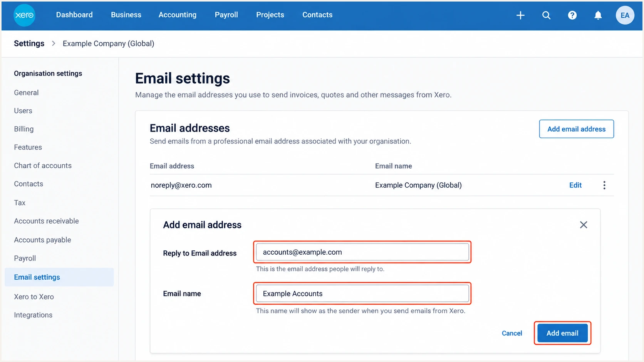Image resolution: width=644 pixels, height=362 pixels.
Task: Open the Business menu
Action: 126,15
